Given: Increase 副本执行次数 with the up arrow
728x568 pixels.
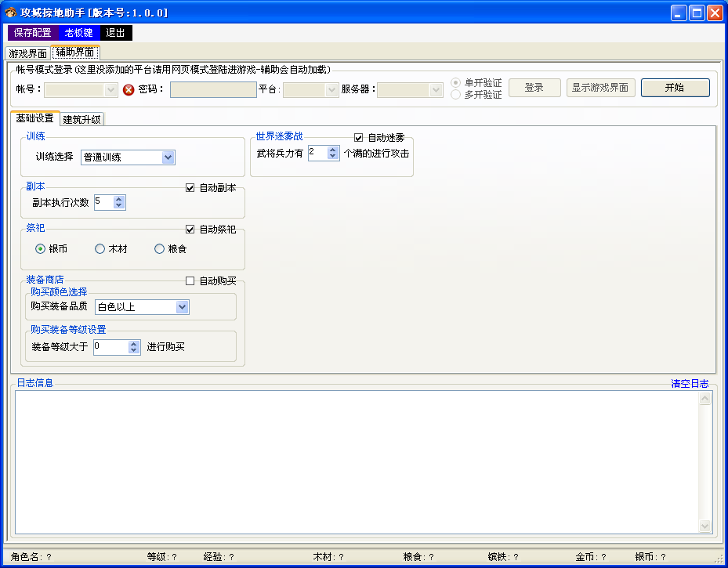Looking at the screenshot, I should (x=119, y=198).
